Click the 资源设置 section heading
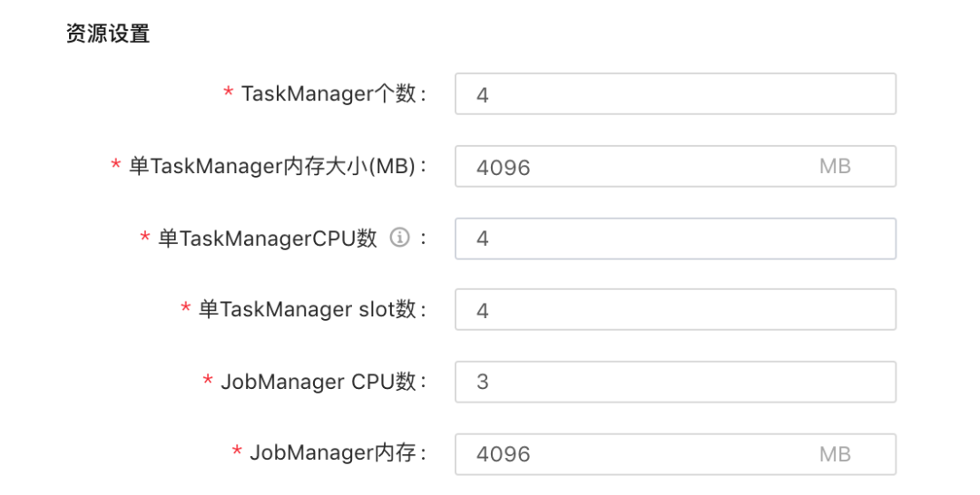The height and width of the screenshot is (495, 980). tap(108, 34)
